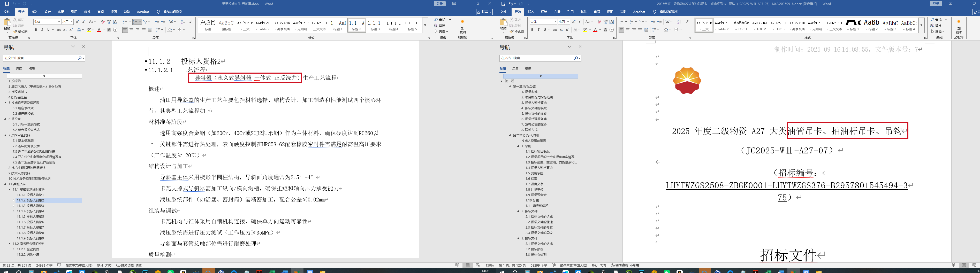Open font name dropdown in left window

tap(59, 22)
